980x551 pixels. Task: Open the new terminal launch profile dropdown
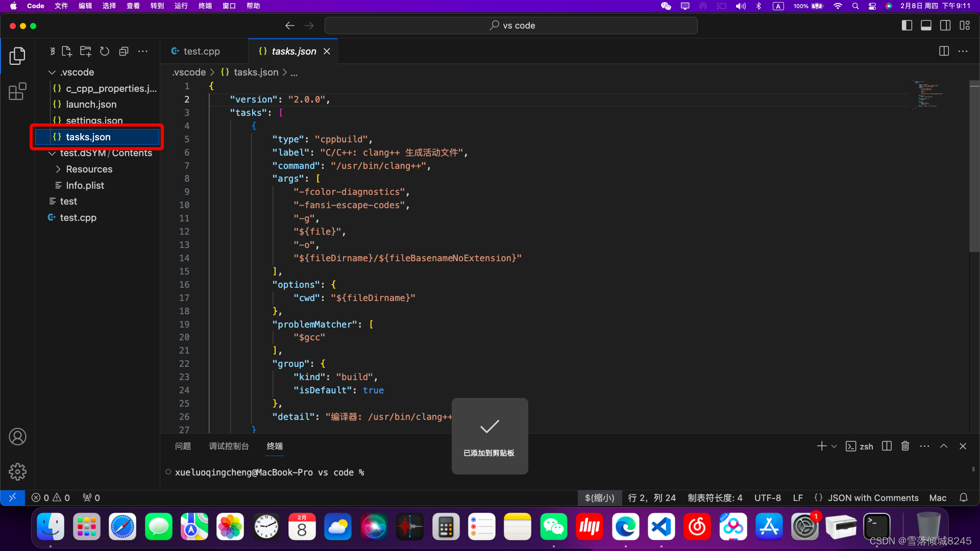tap(834, 446)
